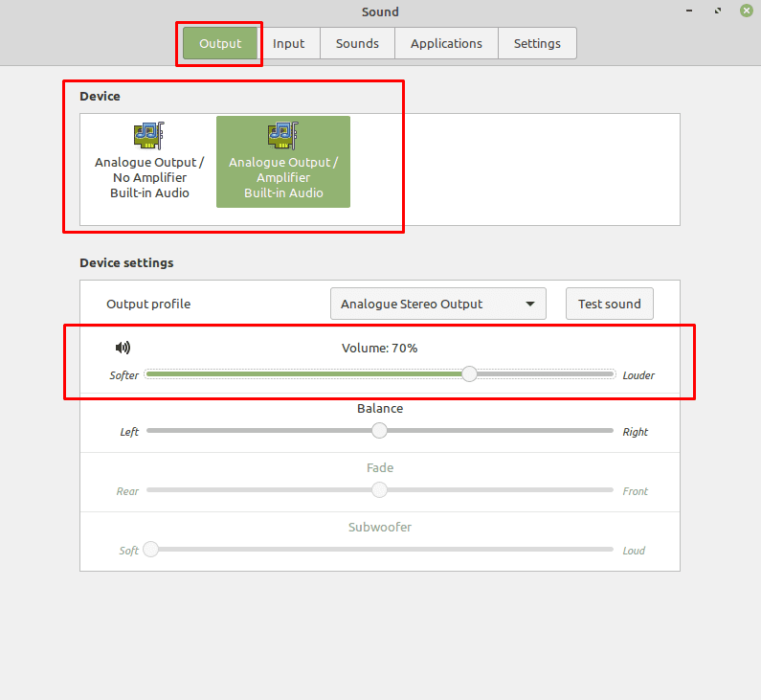761x700 pixels.
Task: Go to the Applications tab
Action: click(446, 44)
